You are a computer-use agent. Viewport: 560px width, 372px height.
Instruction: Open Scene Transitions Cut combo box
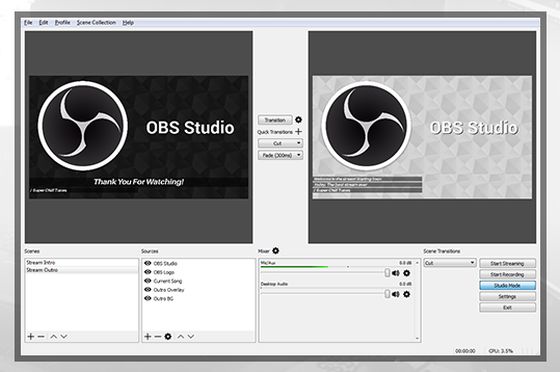[x=450, y=263]
